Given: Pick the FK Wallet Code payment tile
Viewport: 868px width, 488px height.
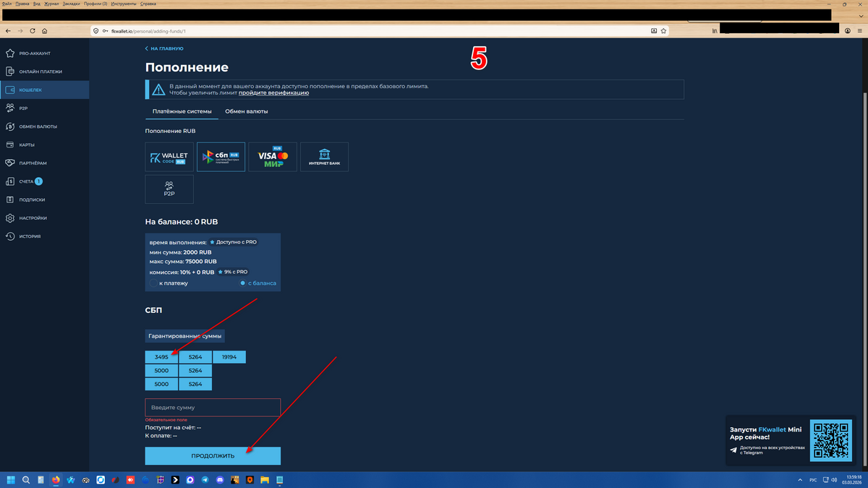Looking at the screenshot, I should 169,157.
